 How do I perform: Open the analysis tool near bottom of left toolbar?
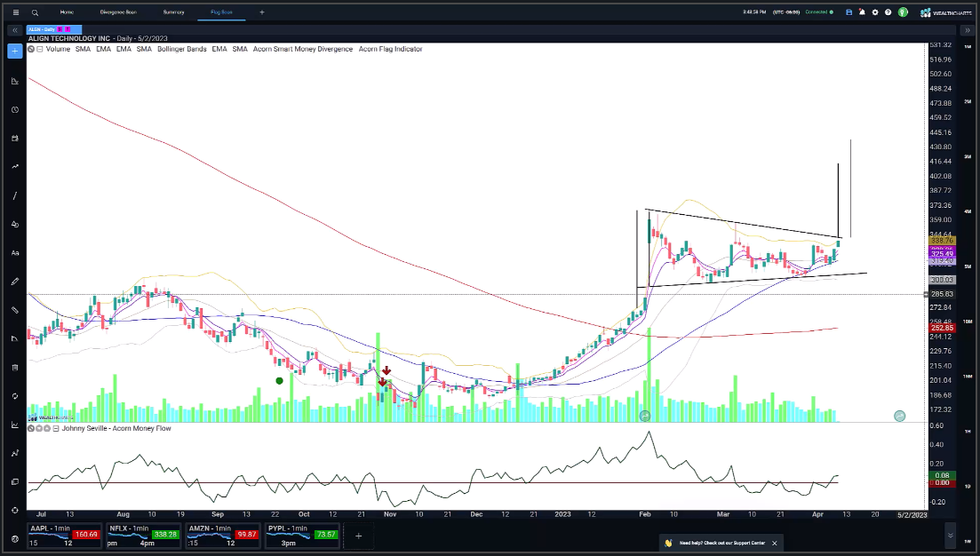pos(15,454)
